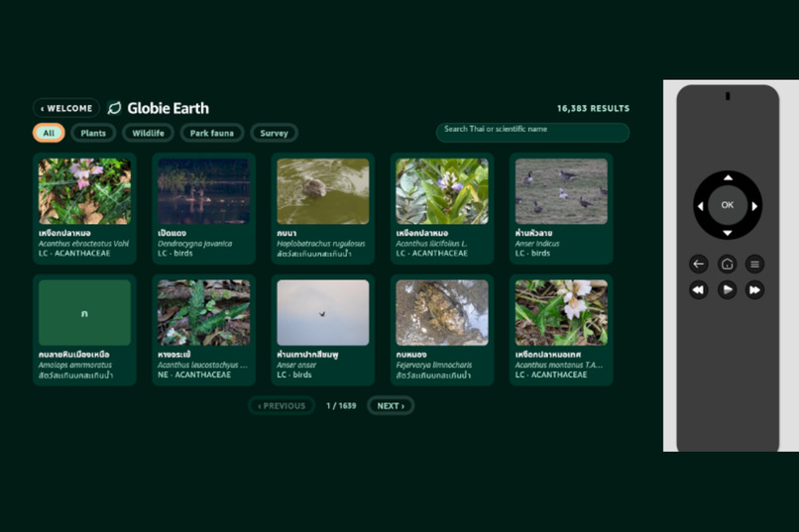Click the OK button on the remote
The height and width of the screenshot is (532, 799).
(x=728, y=205)
